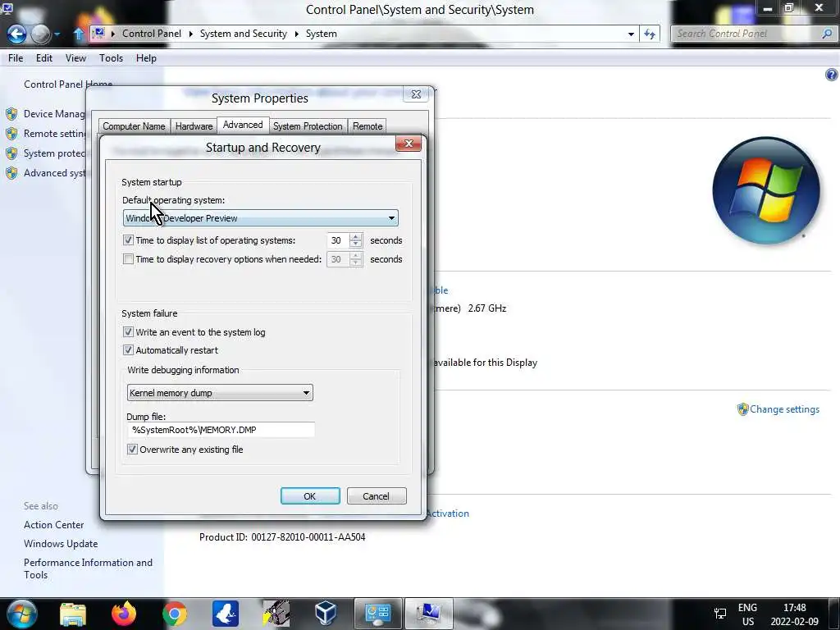Click the icon in the window title bar corner
840x630 pixels.
[x=7, y=8]
